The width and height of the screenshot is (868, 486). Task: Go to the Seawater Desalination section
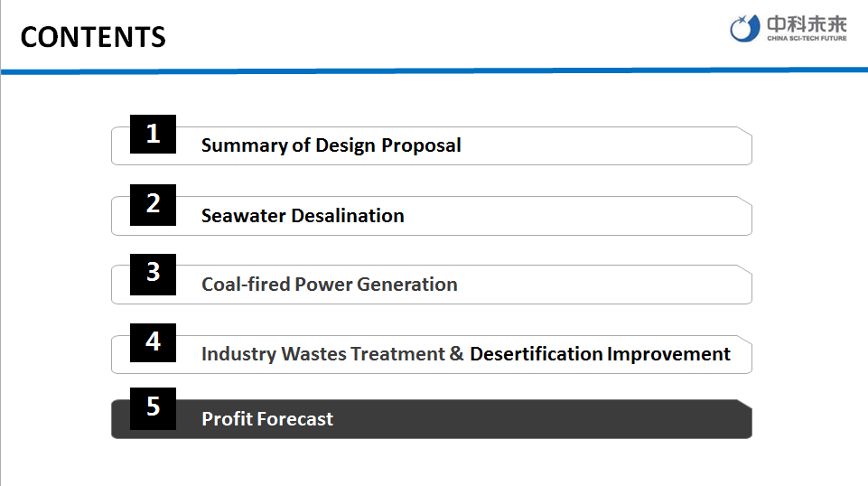pos(303,216)
